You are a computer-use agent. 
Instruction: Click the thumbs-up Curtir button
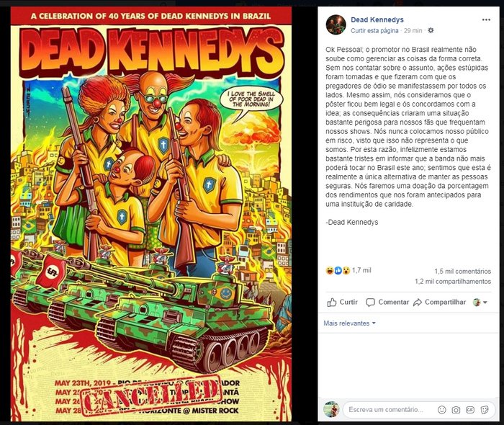[x=342, y=303]
